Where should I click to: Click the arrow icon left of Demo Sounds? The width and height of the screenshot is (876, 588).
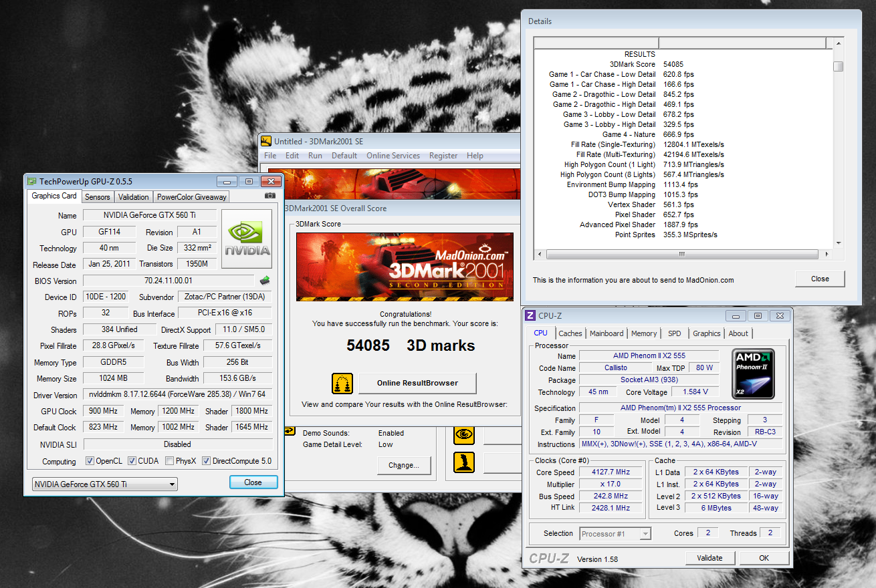(x=290, y=432)
